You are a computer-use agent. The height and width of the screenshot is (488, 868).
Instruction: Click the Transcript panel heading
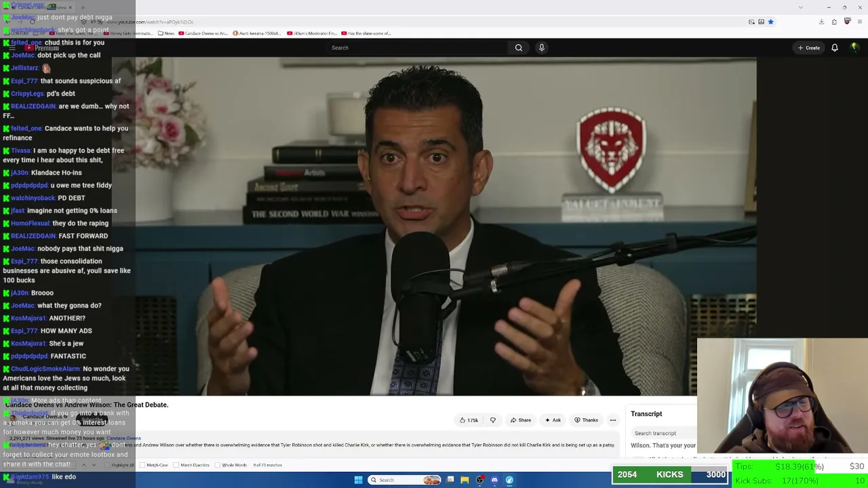(x=646, y=413)
